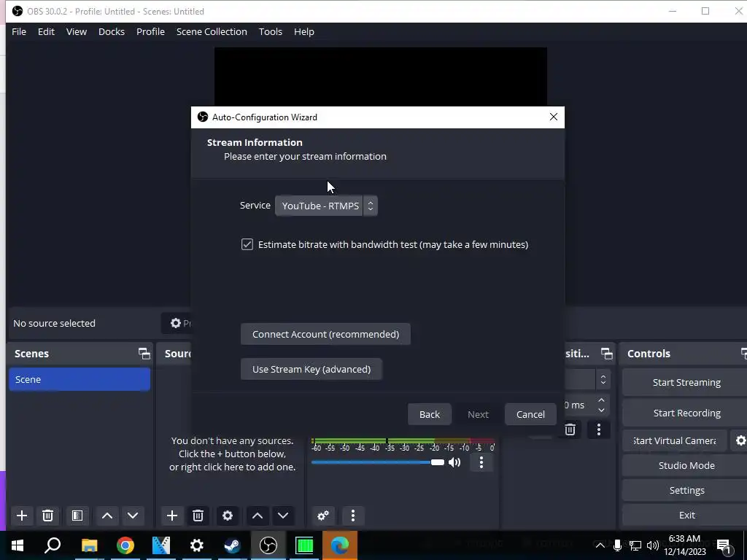Open the Profile menu
747x560 pixels.
pyautogui.click(x=150, y=31)
